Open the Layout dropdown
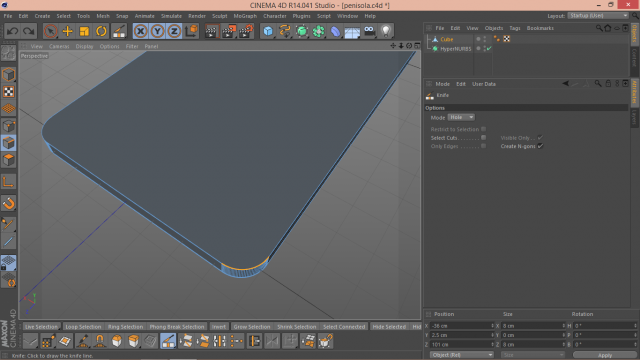The width and height of the screenshot is (640, 360). click(x=598, y=16)
